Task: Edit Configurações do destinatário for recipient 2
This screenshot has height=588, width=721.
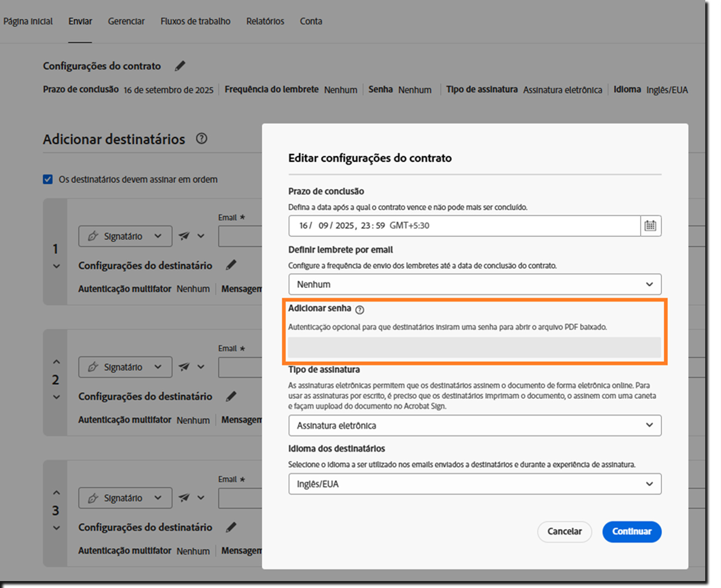Action: [x=231, y=396]
